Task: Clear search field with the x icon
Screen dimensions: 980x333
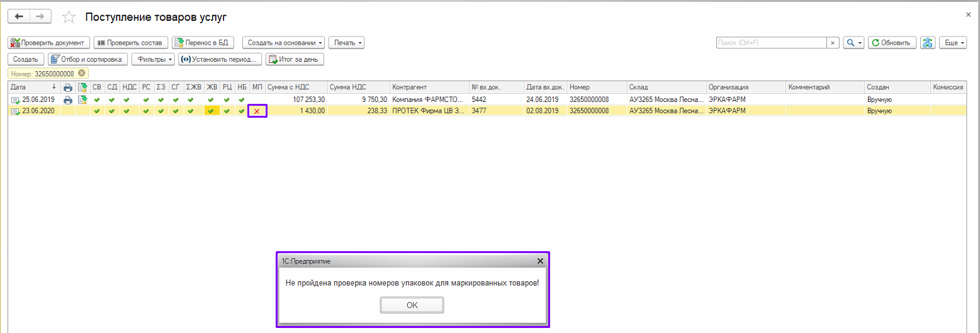Action: (833, 43)
